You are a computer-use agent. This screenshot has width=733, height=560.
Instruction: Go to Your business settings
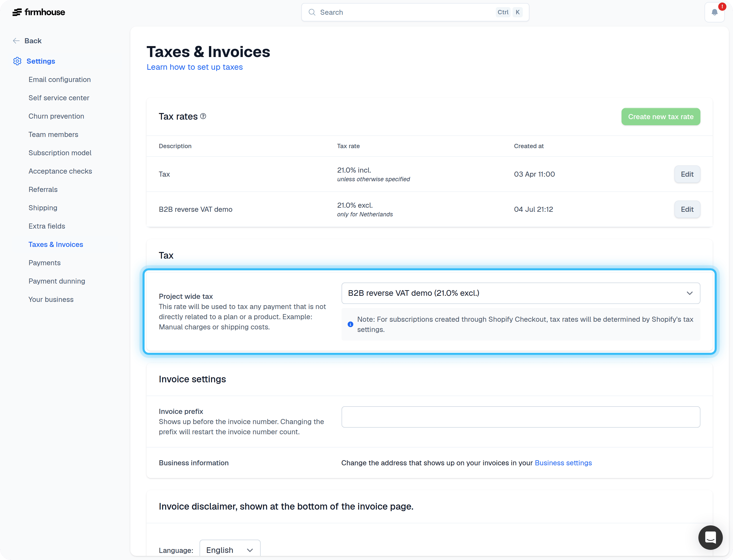51,299
